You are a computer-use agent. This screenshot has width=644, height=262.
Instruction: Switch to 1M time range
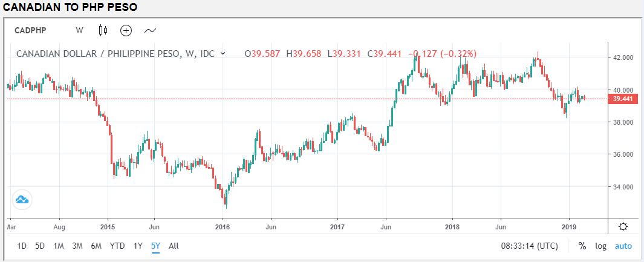click(x=59, y=246)
